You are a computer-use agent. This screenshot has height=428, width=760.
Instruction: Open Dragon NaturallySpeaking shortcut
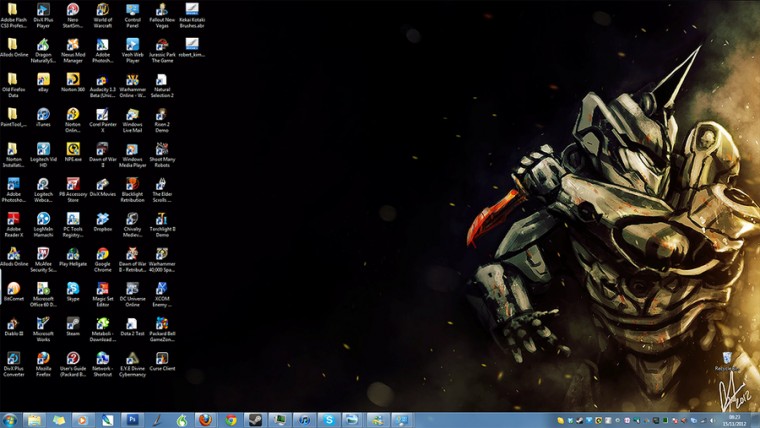pyautogui.click(x=43, y=50)
